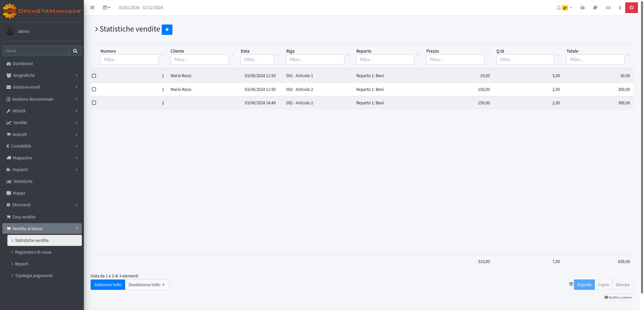The width and height of the screenshot is (644, 310).
Task: Tick the checkbox for sale number 2
Action: coord(94,103)
